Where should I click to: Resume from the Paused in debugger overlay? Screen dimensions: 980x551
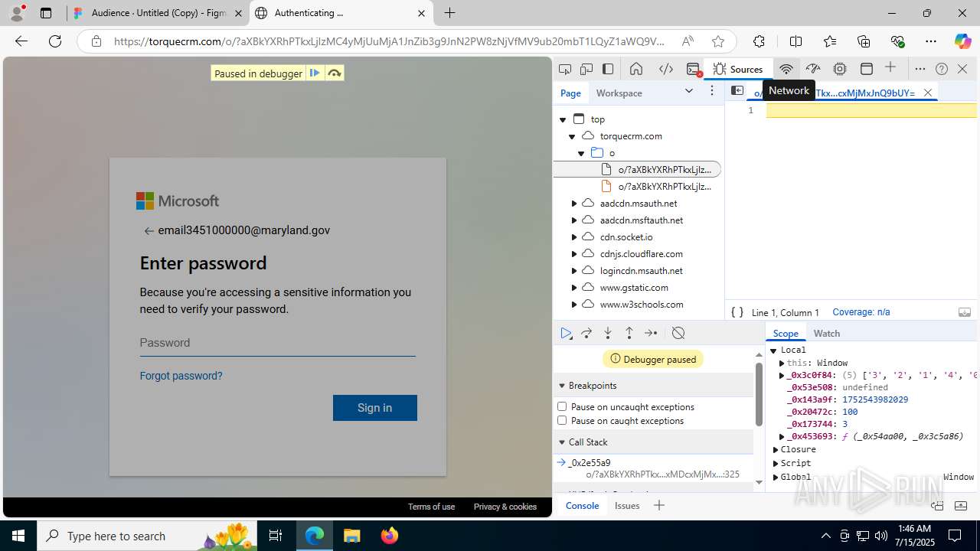coord(315,73)
